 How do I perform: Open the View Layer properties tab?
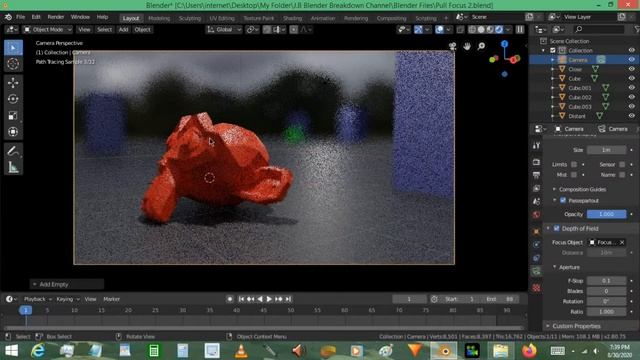point(536,188)
